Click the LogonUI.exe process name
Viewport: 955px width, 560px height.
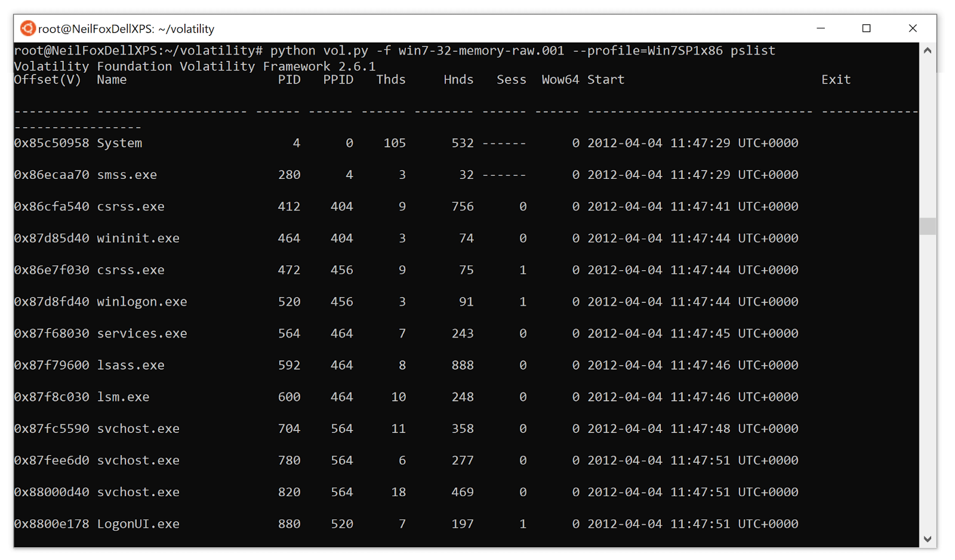[138, 524]
